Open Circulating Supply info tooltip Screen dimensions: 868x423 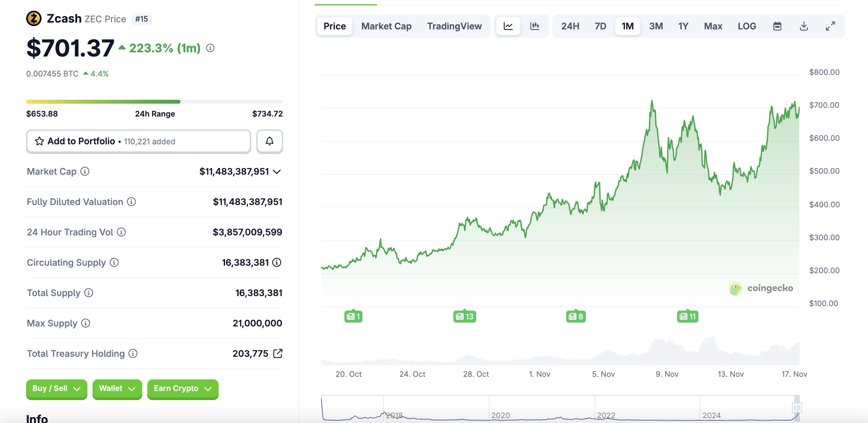click(114, 263)
